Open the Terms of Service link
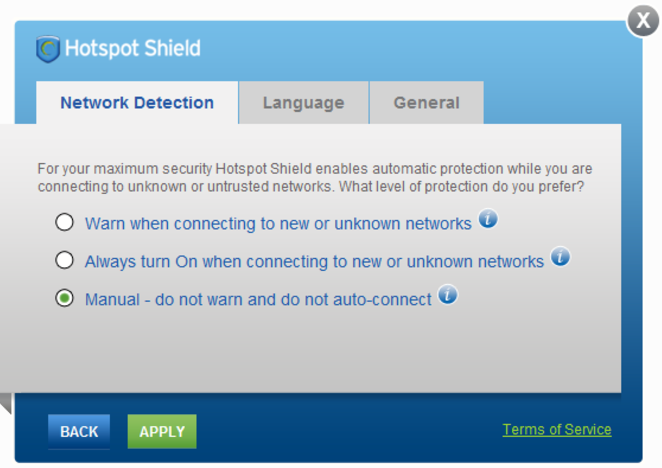The height and width of the screenshot is (468, 662). 557,430
